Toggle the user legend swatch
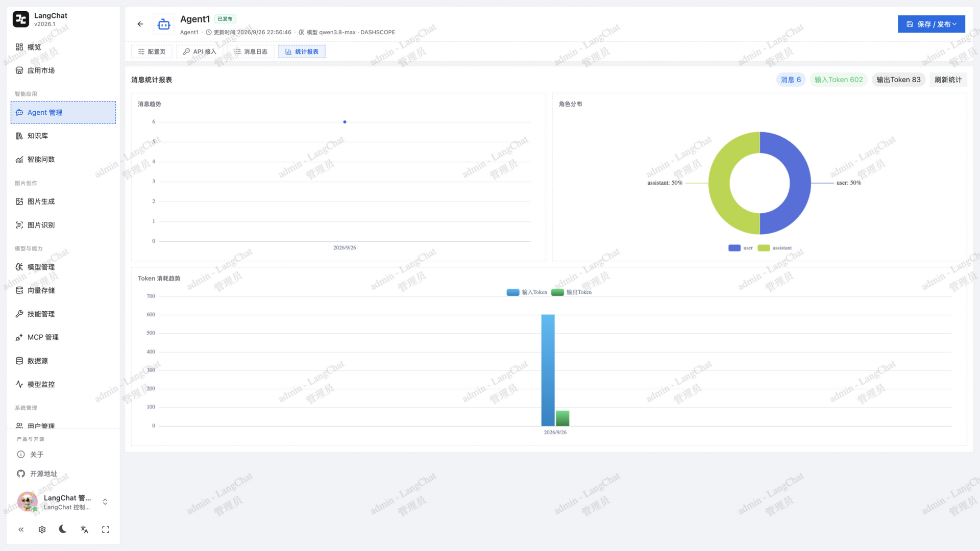980x551 pixels. pos(734,248)
